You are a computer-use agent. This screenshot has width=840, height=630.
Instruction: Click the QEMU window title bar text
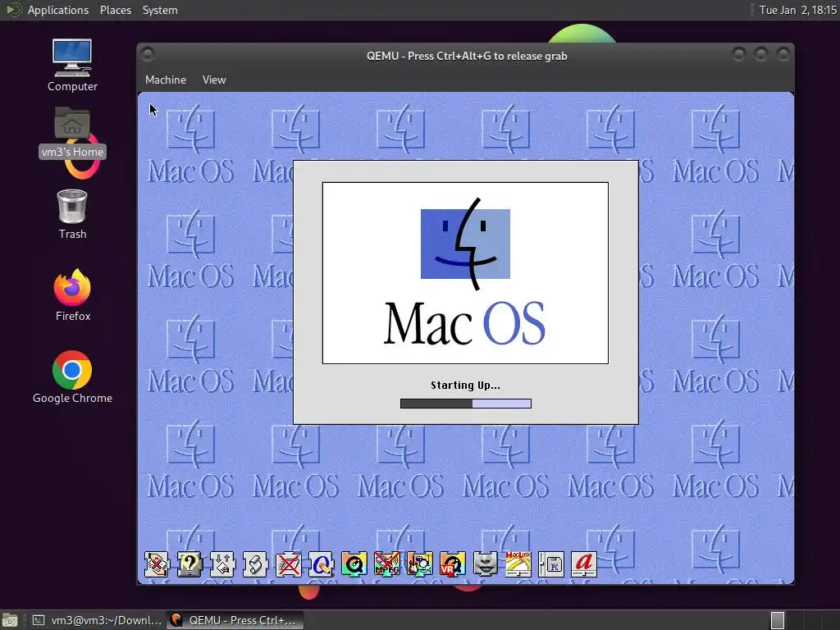click(467, 56)
